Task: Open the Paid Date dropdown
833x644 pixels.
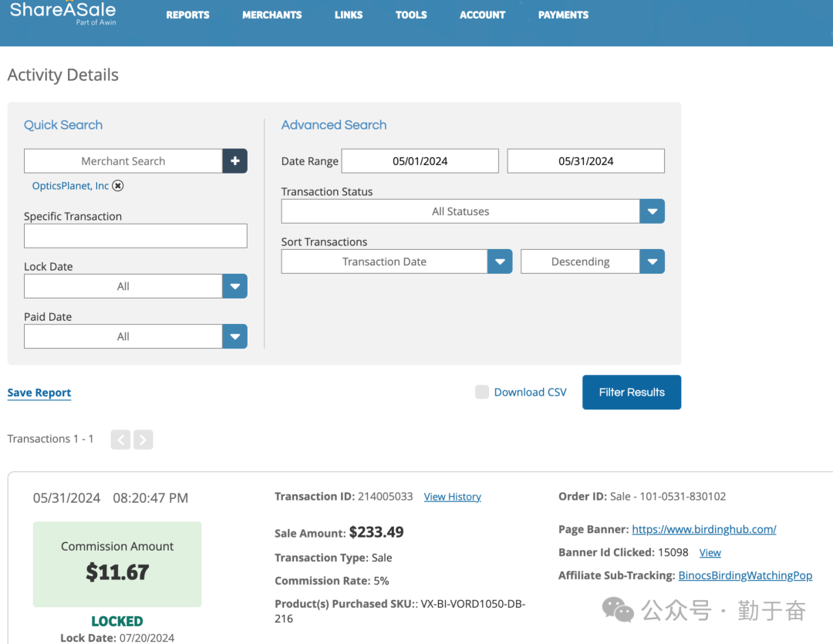Action: click(x=234, y=336)
